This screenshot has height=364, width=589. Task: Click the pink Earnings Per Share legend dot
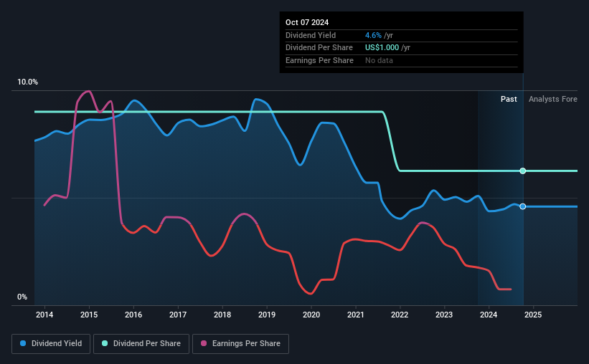pyautogui.click(x=204, y=343)
